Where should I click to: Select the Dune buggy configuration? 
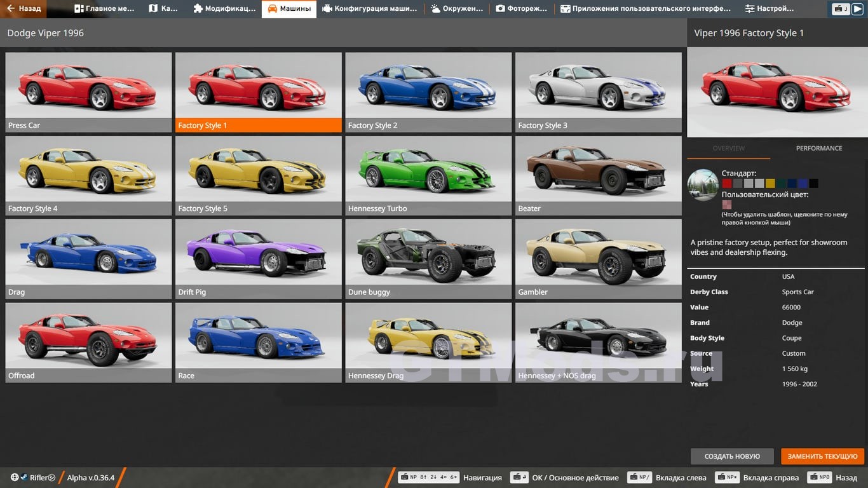coord(428,259)
